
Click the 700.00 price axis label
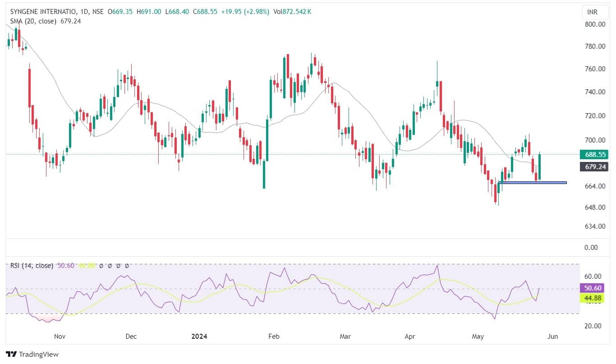click(x=595, y=140)
